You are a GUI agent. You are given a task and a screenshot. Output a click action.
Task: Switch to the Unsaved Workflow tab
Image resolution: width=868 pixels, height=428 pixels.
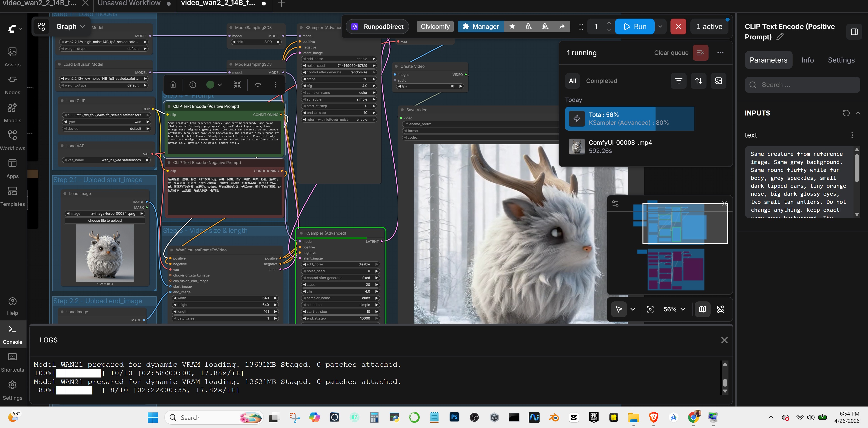129,3
